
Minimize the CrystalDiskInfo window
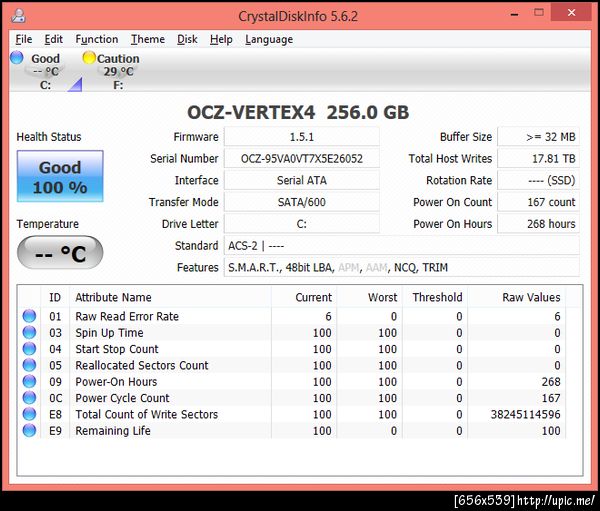(x=515, y=14)
